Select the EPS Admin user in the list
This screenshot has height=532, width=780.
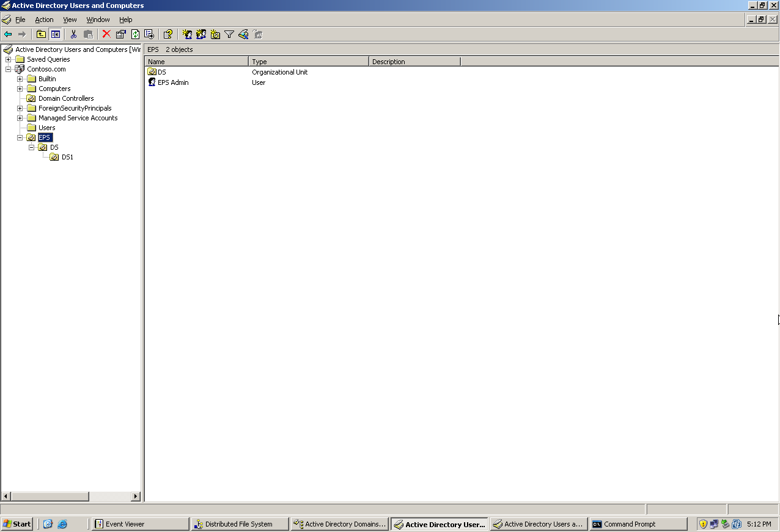[x=173, y=82]
